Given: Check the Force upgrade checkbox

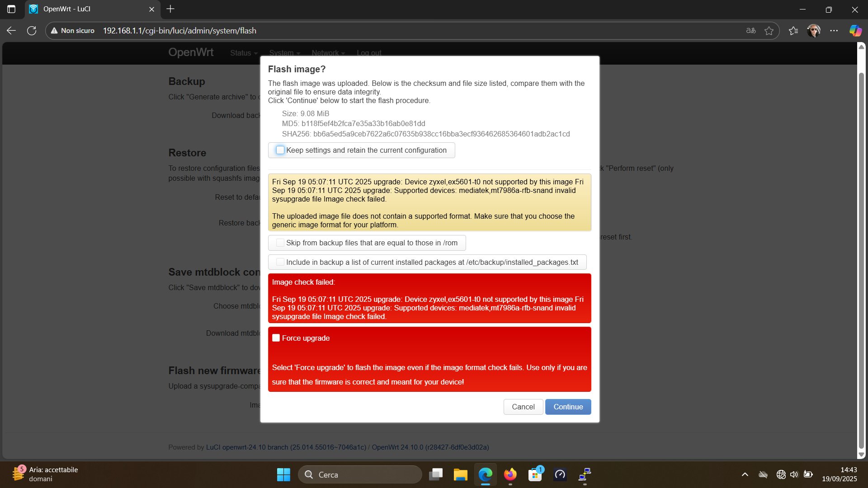Looking at the screenshot, I should pos(276,338).
